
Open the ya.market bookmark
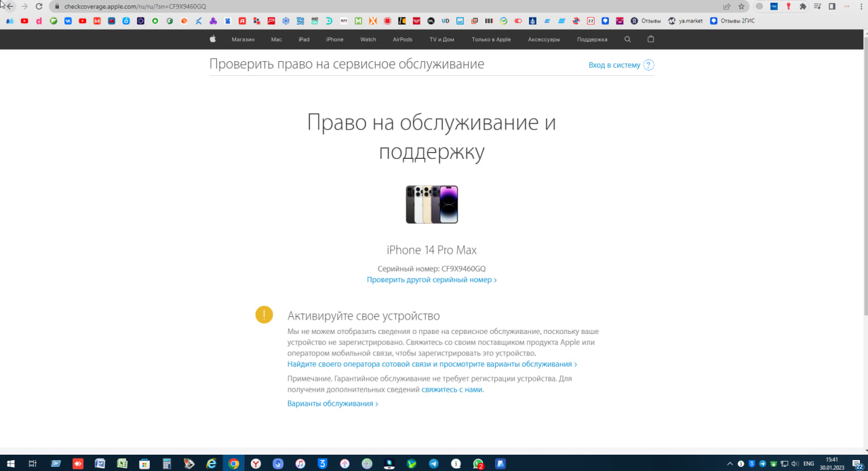pos(685,21)
